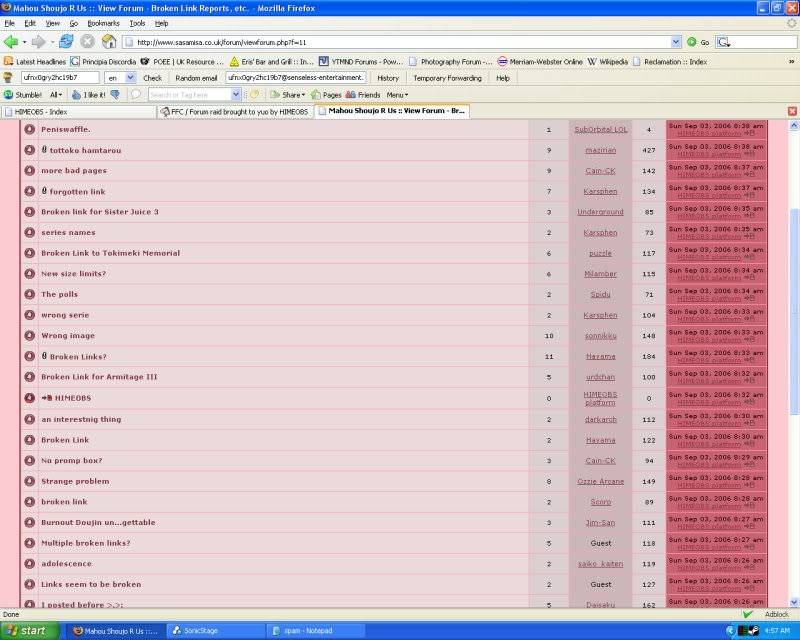The width and height of the screenshot is (800, 640).
Task: Click the Adblock checkmark icon in status bar
Action: [x=747, y=614]
